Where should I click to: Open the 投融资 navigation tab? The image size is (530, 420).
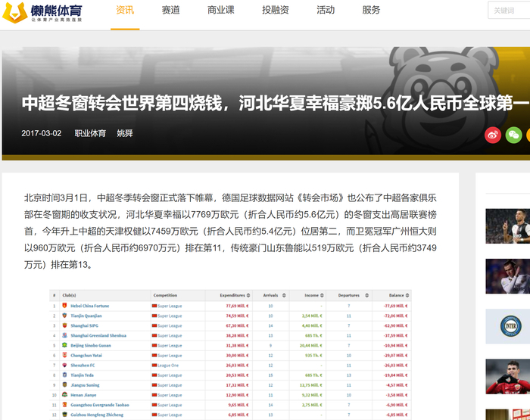click(276, 10)
